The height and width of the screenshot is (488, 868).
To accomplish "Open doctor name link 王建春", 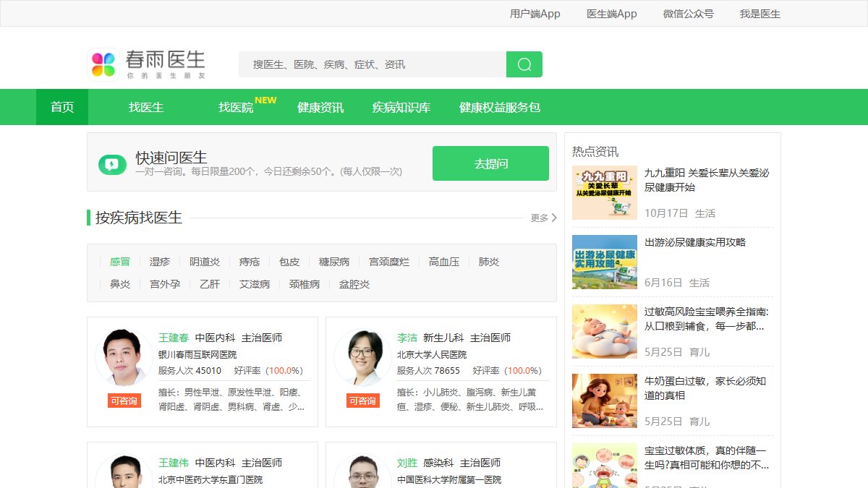I will click(x=174, y=338).
